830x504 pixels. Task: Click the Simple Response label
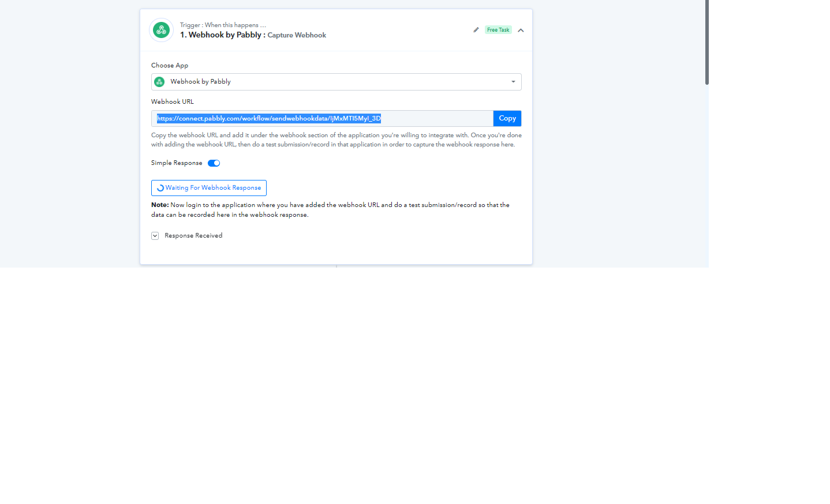coord(177,163)
